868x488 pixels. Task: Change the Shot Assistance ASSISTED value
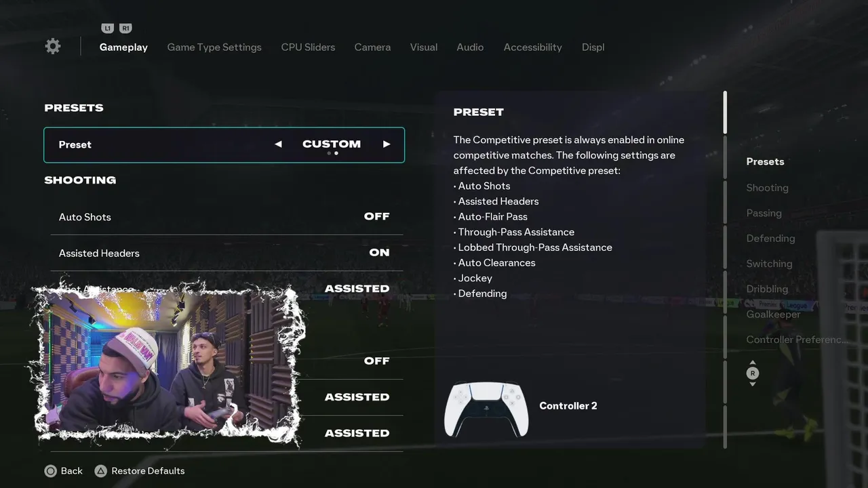click(x=357, y=289)
